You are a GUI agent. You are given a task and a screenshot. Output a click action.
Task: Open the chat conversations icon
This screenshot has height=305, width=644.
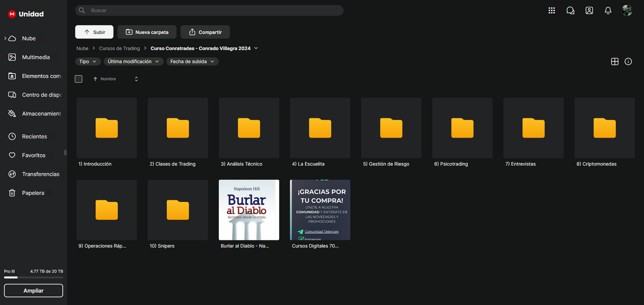pos(570,11)
